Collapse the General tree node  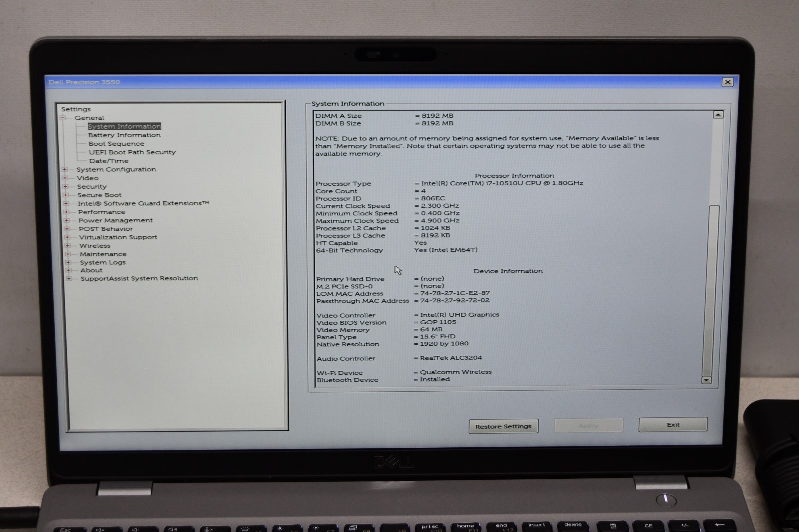63,118
